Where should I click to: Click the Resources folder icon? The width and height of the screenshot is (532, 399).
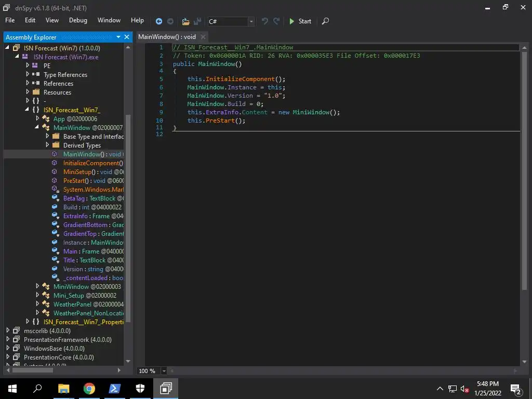pyautogui.click(x=36, y=92)
